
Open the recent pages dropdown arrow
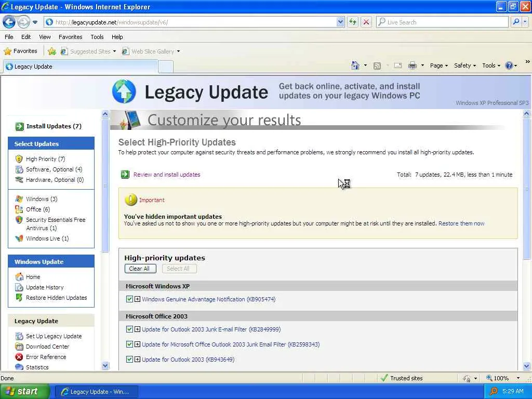(x=35, y=22)
